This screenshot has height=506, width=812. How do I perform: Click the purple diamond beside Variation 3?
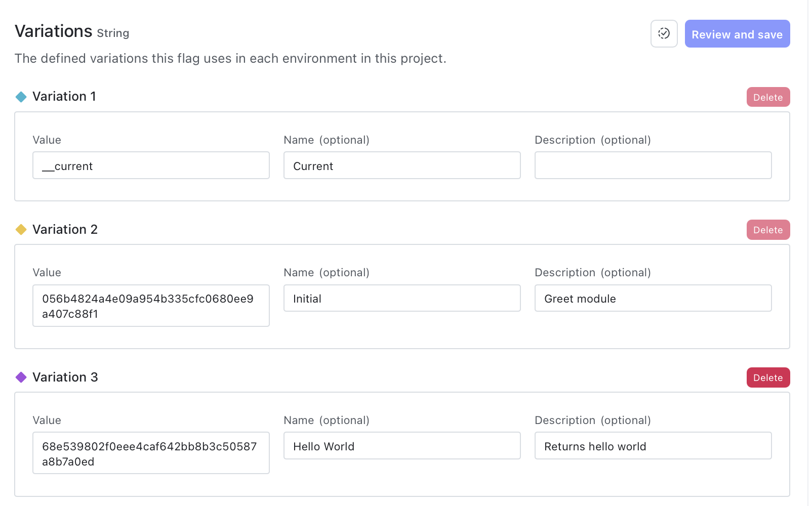click(x=21, y=377)
